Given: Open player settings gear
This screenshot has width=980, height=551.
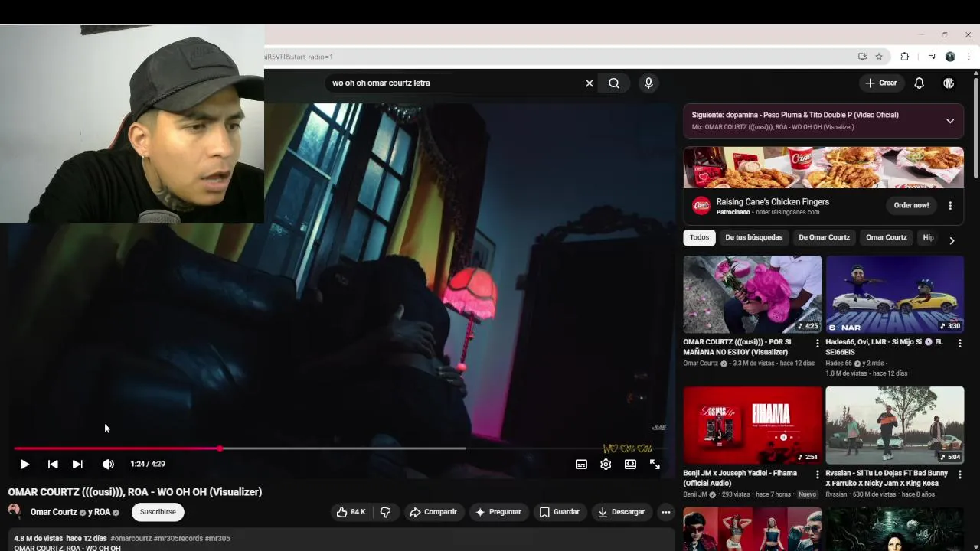Looking at the screenshot, I should (606, 464).
